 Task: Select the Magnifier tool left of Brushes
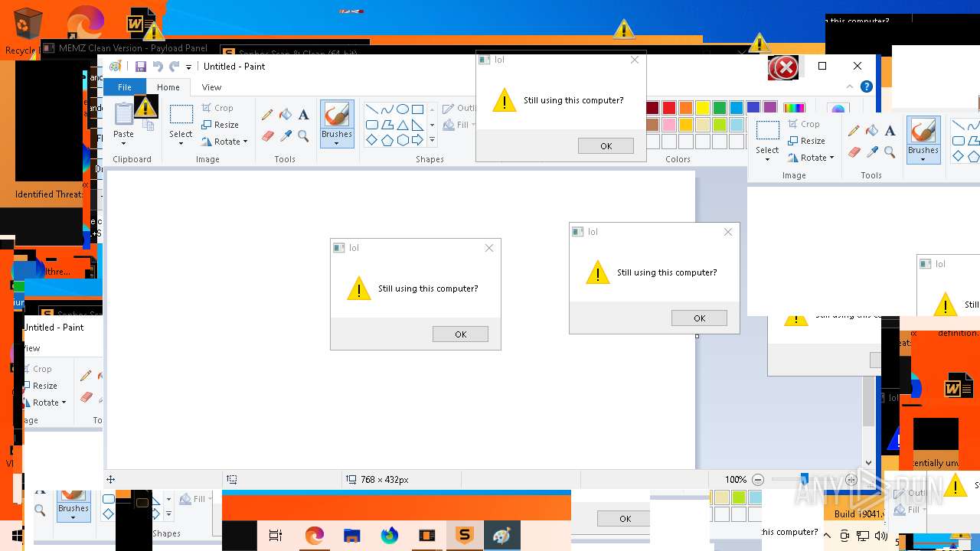click(304, 136)
